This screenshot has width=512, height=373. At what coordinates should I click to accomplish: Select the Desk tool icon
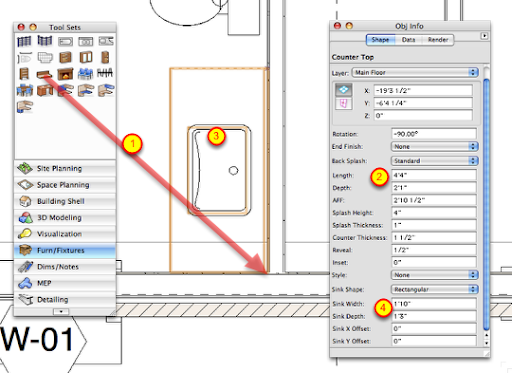45,90
